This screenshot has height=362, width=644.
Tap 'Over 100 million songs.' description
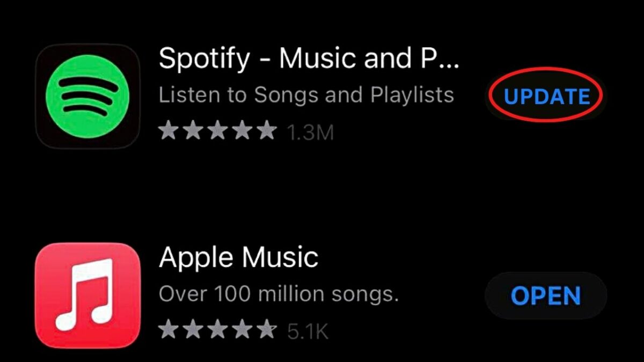[x=279, y=294]
